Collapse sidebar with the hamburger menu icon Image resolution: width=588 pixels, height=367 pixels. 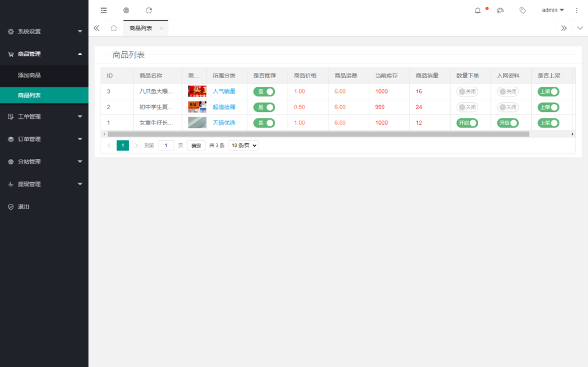104,10
